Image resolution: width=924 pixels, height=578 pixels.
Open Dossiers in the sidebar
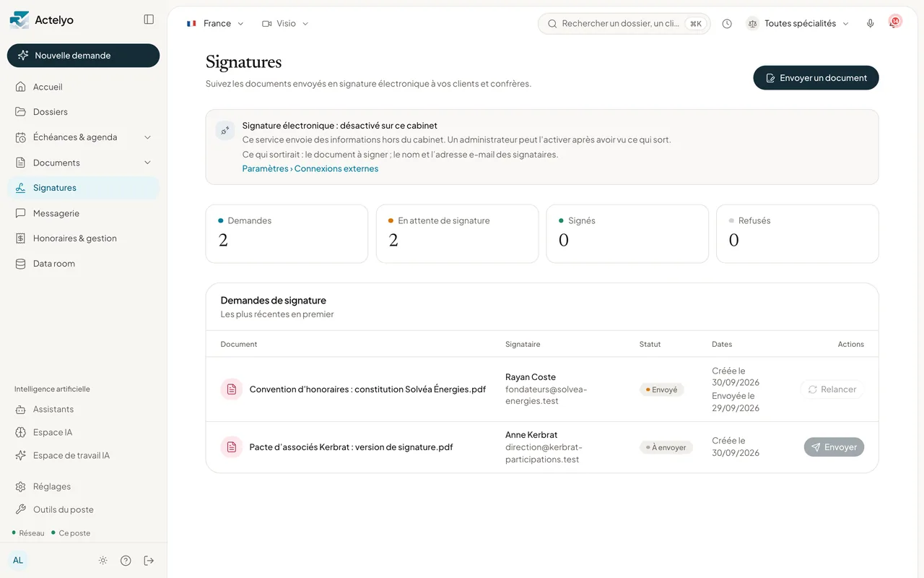coord(83,112)
